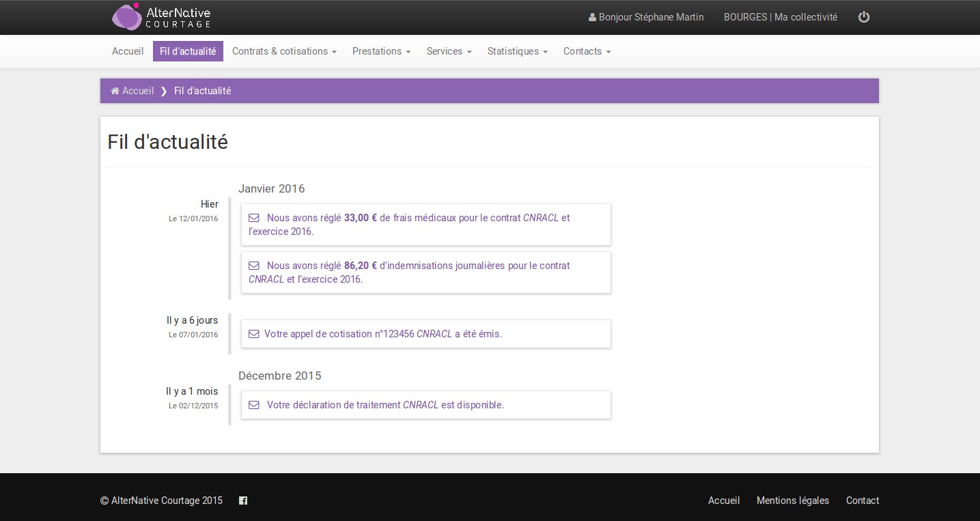Image resolution: width=980 pixels, height=521 pixels.
Task: Click envelope icon for 86,20 € notification
Action: (254, 266)
